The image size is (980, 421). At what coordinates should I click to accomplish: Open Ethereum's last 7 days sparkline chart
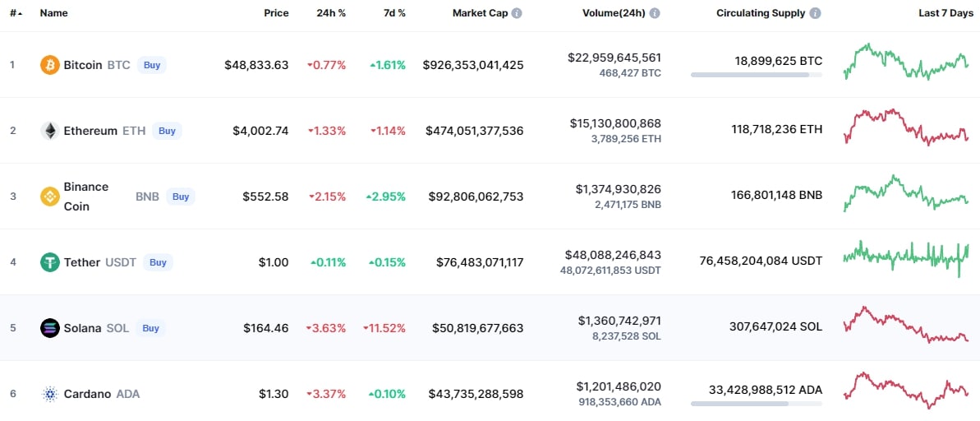[x=905, y=127]
